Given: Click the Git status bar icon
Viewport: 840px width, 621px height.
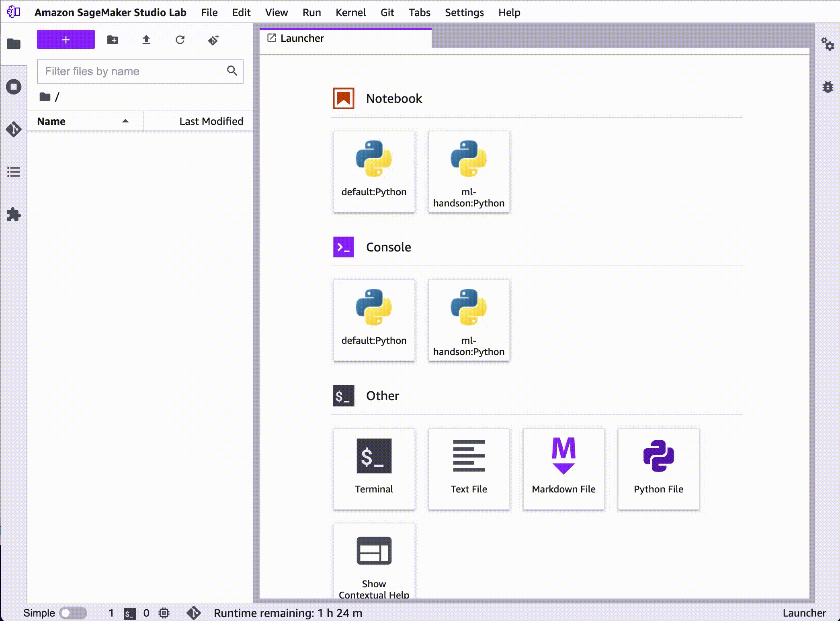Looking at the screenshot, I should (194, 613).
